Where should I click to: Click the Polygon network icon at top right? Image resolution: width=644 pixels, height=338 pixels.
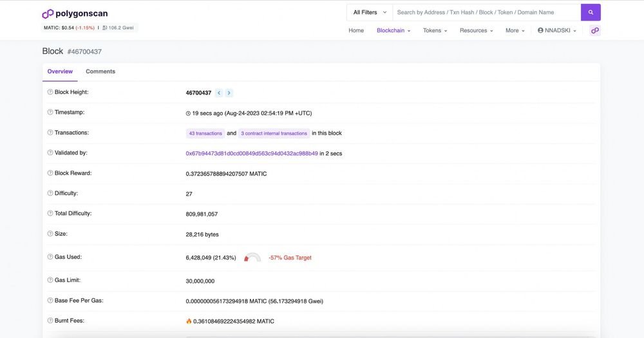point(595,30)
